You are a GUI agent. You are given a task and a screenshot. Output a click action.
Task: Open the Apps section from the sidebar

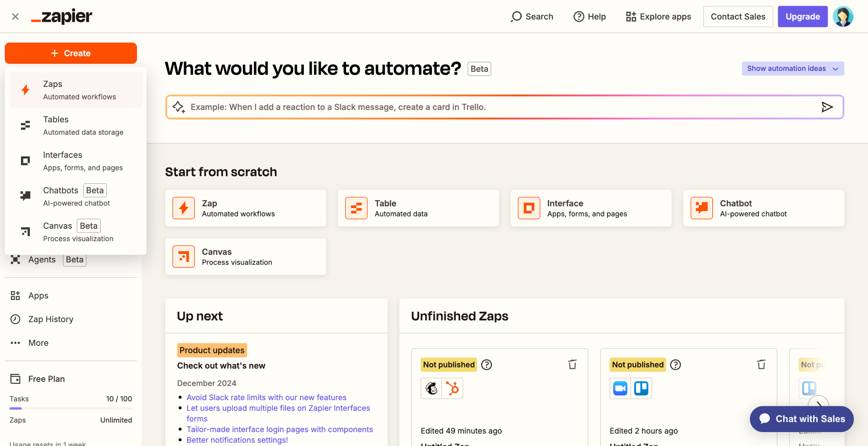pos(38,295)
